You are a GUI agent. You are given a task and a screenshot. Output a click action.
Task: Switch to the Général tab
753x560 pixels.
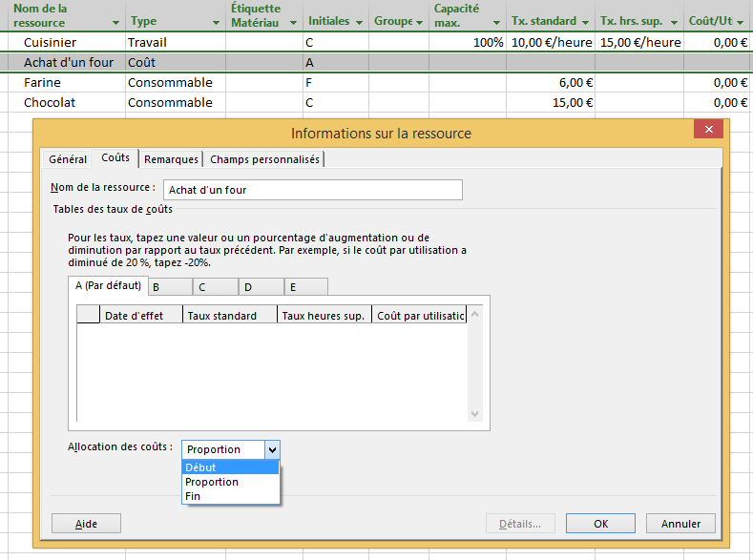pos(67,159)
